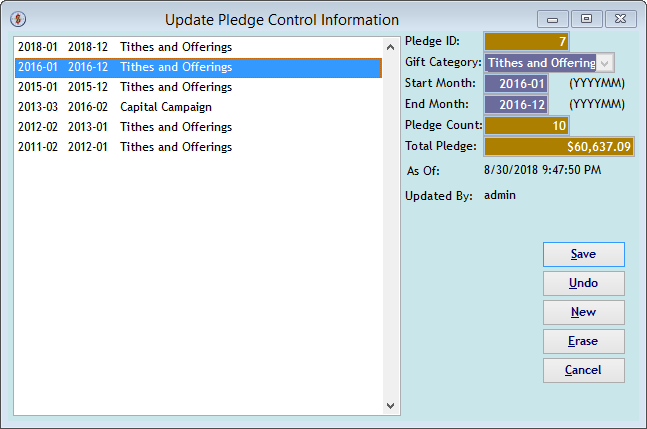Select the highlighted 2016-01 to 2016-12 pledge row
Image resolution: width=647 pixels, height=429 pixels.
[198, 67]
